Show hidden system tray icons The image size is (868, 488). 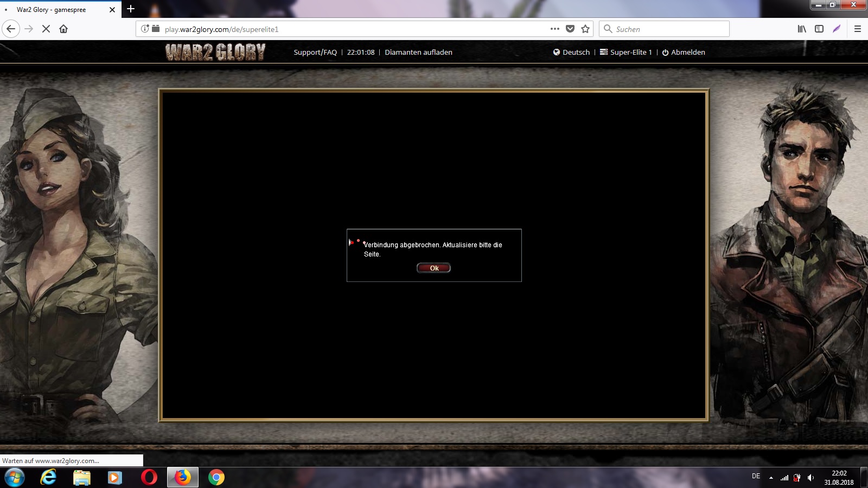(x=771, y=478)
